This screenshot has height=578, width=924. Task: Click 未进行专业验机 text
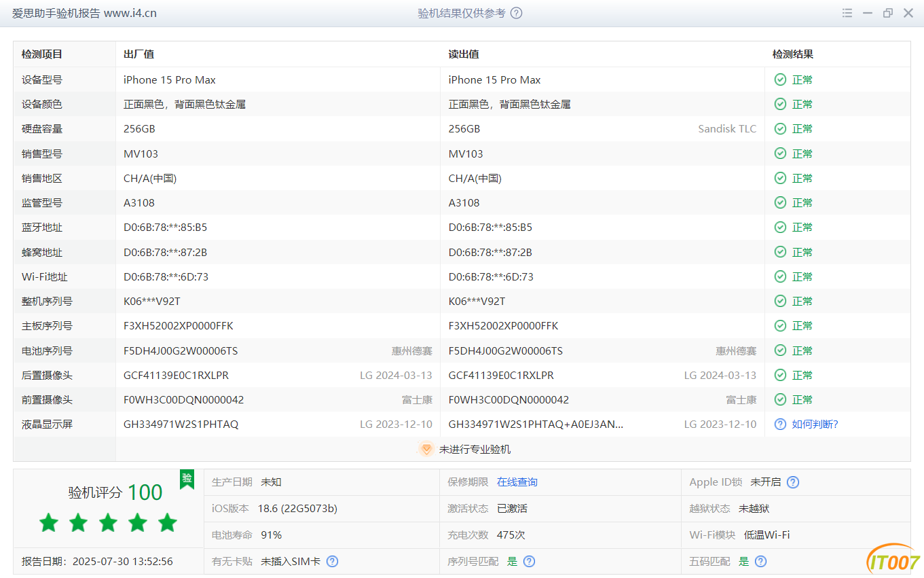pyautogui.click(x=475, y=449)
